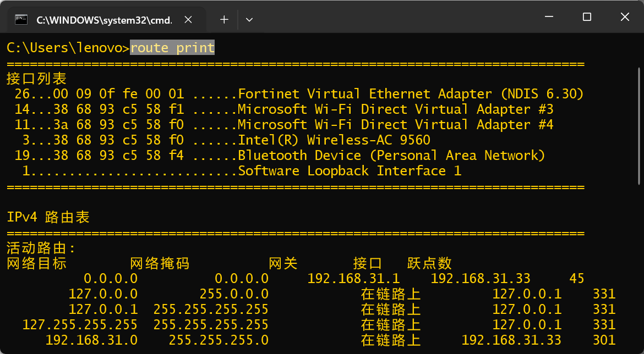Click the vertical scrollbar thumb
The height and width of the screenshot is (354, 644).
click(x=639, y=110)
